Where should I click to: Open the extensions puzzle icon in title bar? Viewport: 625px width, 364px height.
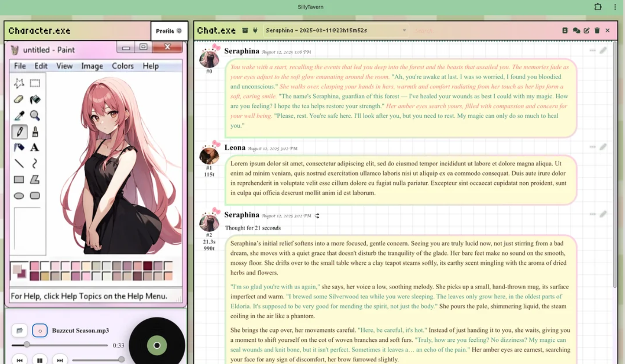598,7
